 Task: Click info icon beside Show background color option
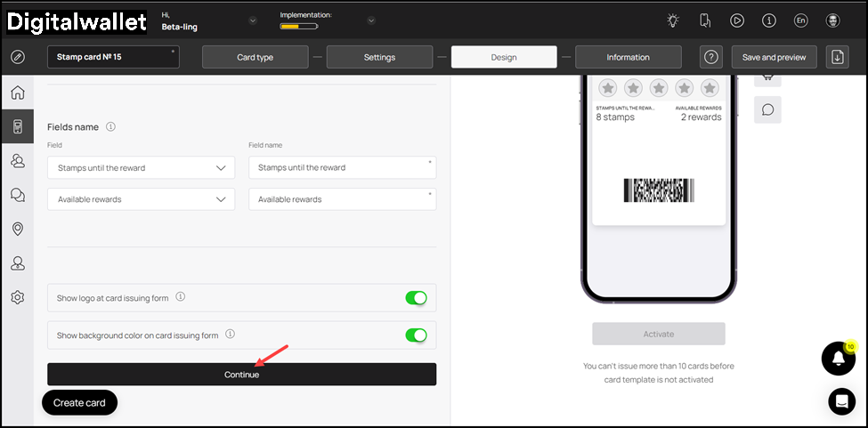(231, 334)
